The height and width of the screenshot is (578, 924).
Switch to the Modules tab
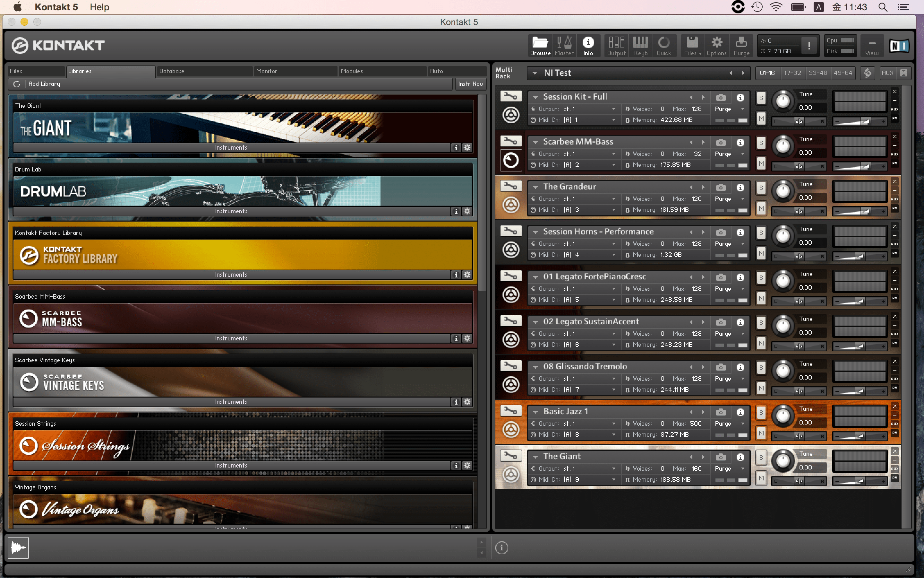pyautogui.click(x=382, y=71)
